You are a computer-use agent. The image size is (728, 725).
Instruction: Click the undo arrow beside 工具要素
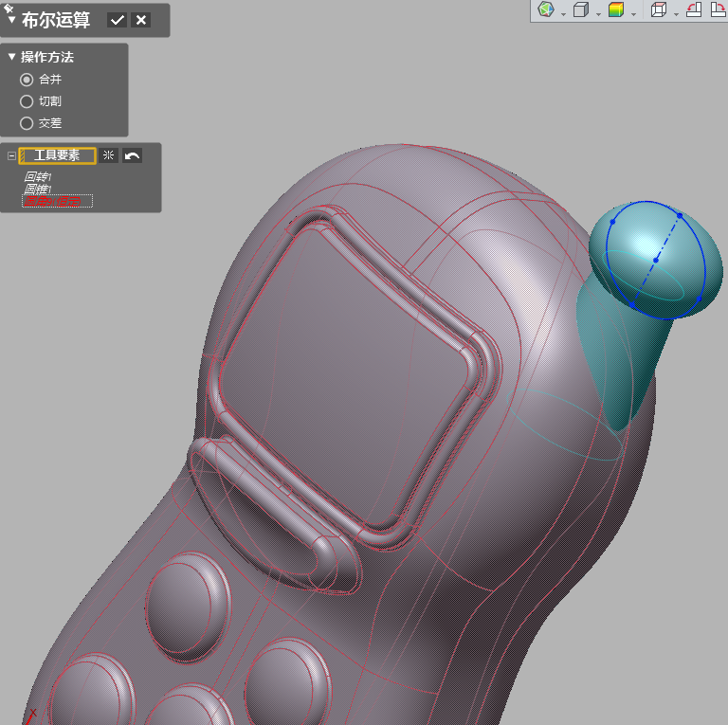pos(132,155)
